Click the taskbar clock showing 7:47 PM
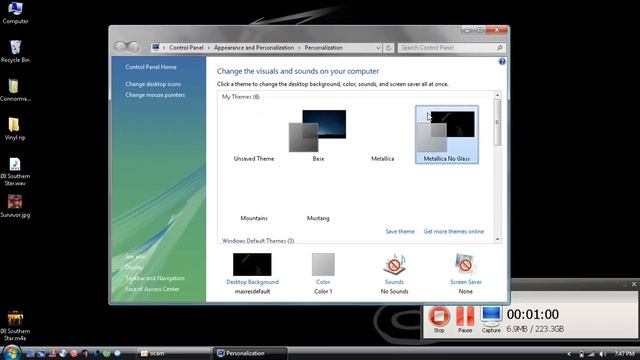The width and height of the screenshot is (640, 360). 624,354
